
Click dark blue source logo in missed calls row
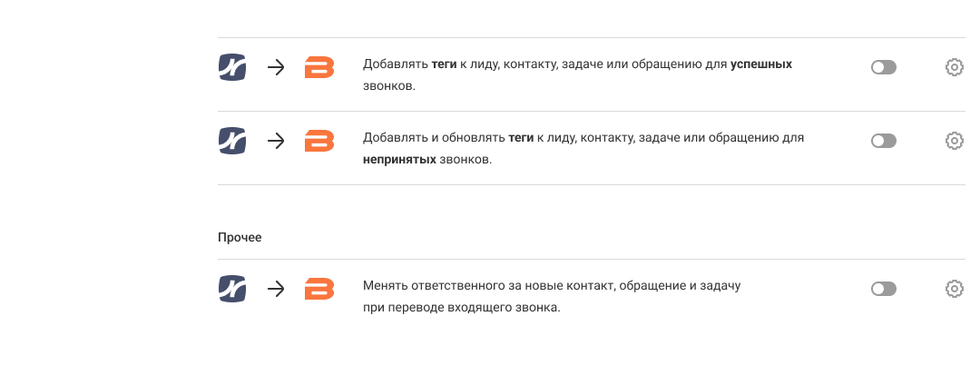click(x=233, y=141)
